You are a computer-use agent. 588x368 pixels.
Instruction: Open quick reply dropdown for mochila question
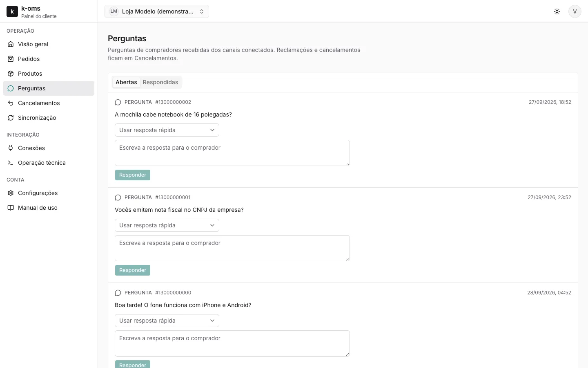(167, 130)
